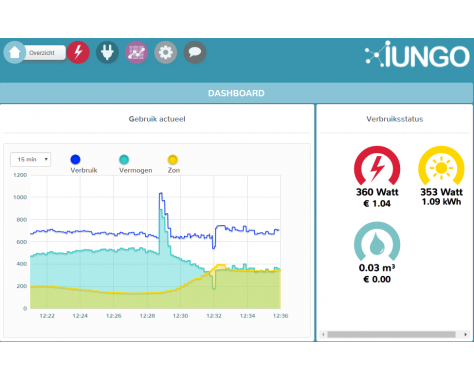
Task: Click the Zon legend label
Action: (x=174, y=170)
